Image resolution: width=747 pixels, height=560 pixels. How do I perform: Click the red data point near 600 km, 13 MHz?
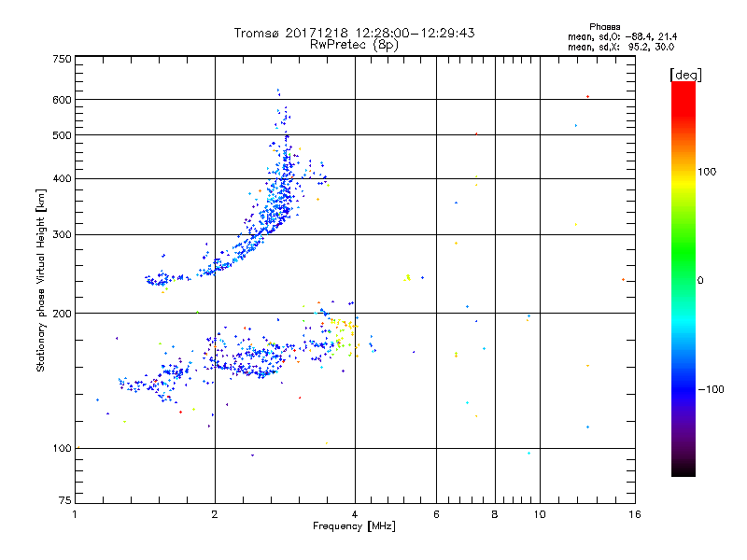click(x=588, y=97)
